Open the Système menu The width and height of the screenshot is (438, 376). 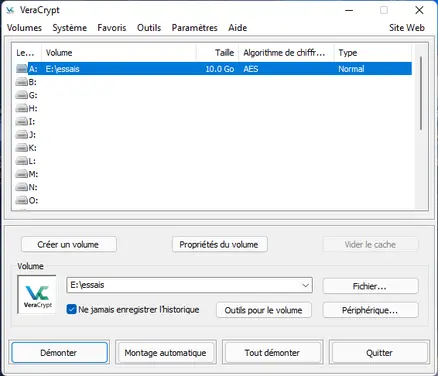point(69,28)
